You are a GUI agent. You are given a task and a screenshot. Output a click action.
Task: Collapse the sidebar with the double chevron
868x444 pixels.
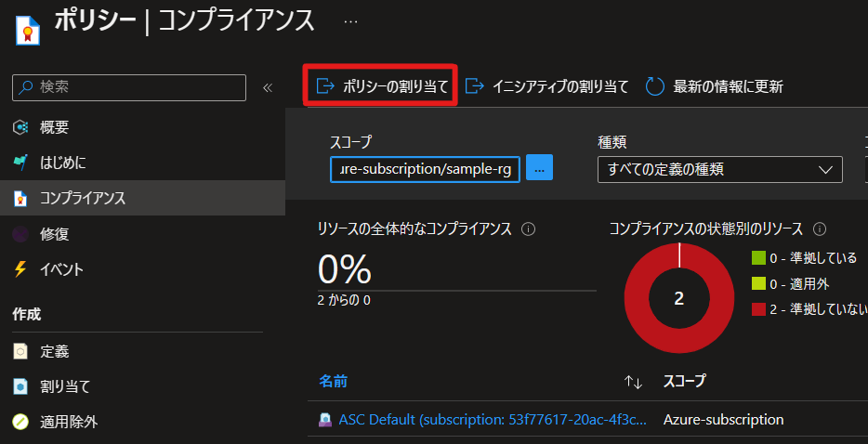268,88
